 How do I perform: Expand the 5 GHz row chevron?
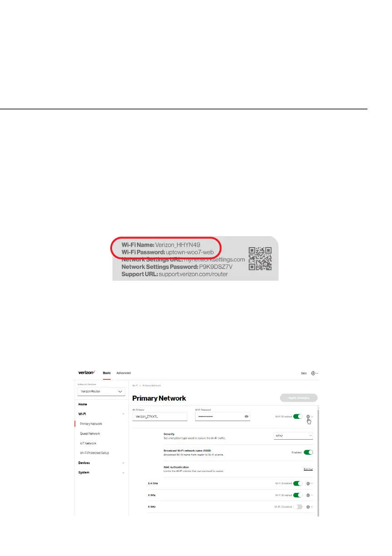click(313, 495)
